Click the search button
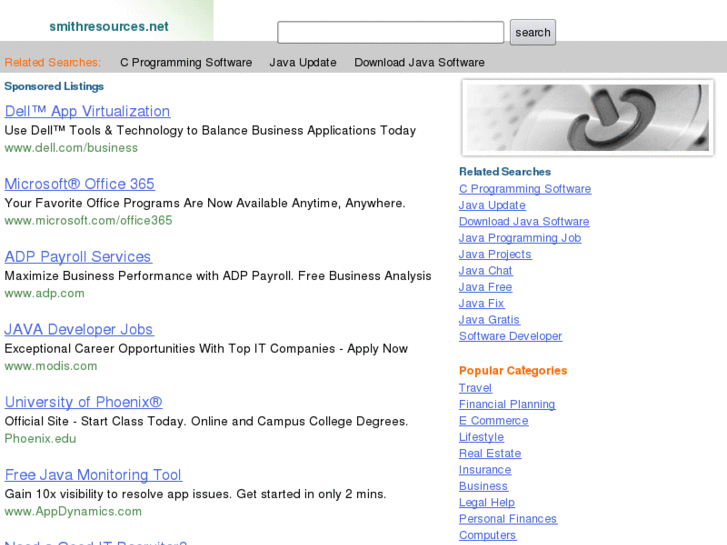The height and width of the screenshot is (545, 727). (533, 32)
